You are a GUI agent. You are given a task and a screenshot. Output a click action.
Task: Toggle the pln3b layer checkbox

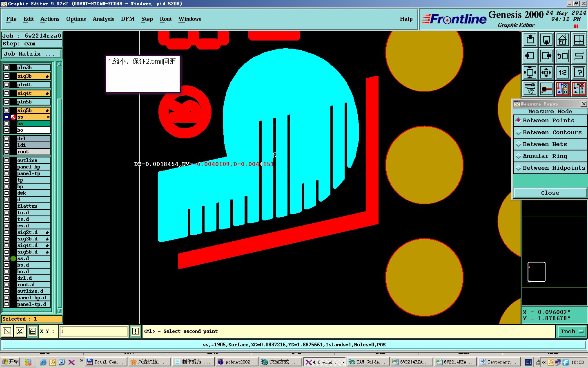[x=7, y=67]
